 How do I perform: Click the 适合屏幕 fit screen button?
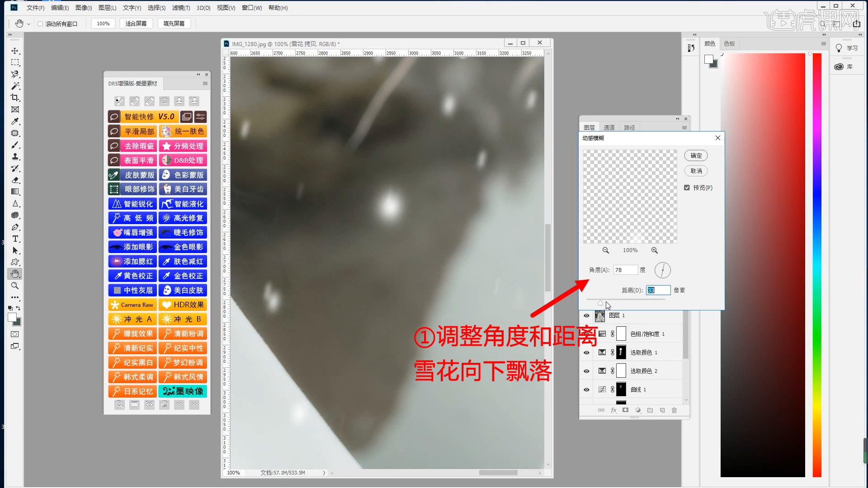[x=136, y=23]
